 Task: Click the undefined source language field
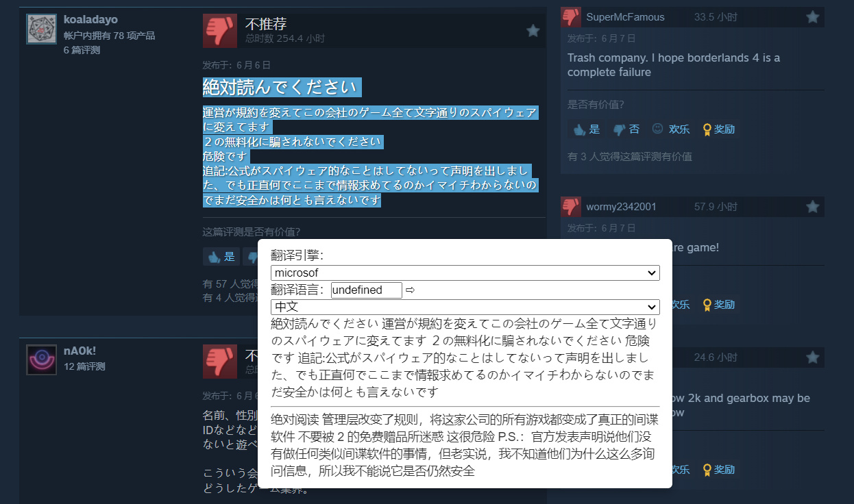pyautogui.click(x=367, y=290)
